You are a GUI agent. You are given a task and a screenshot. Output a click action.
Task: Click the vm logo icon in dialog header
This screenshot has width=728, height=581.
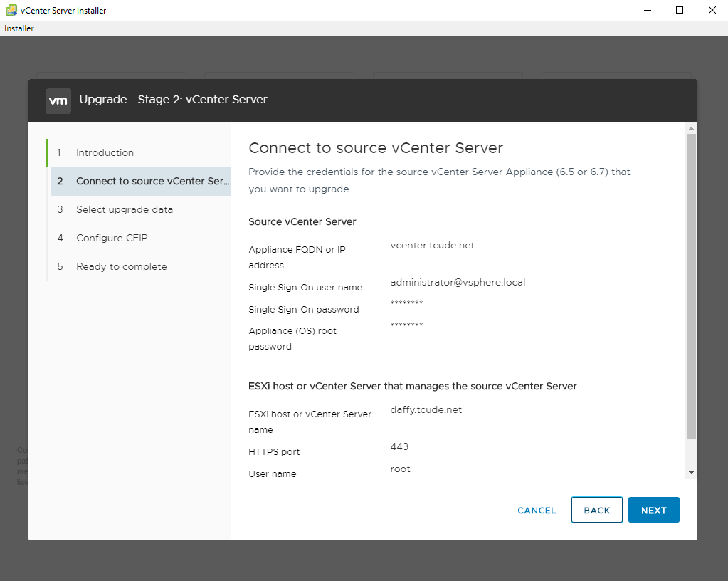58,101
